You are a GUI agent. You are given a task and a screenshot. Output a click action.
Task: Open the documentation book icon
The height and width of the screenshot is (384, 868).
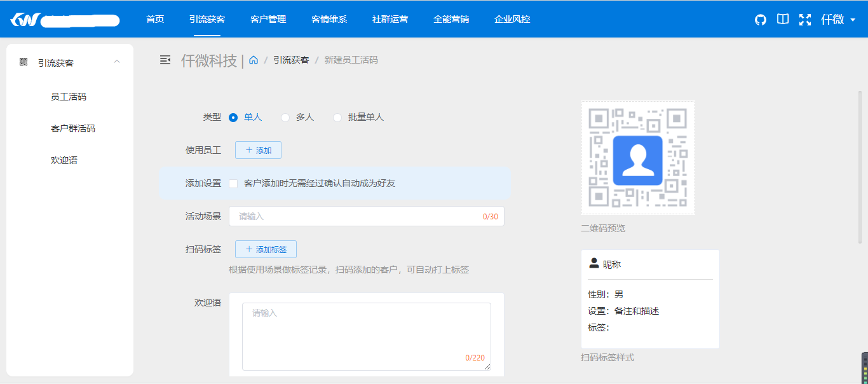point(783,19)
